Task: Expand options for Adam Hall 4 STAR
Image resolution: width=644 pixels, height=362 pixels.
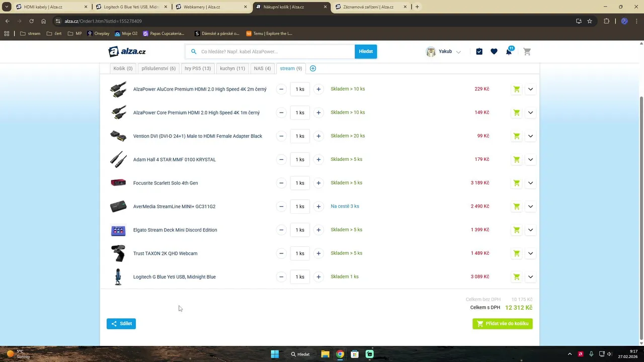Action: point(530,159)
